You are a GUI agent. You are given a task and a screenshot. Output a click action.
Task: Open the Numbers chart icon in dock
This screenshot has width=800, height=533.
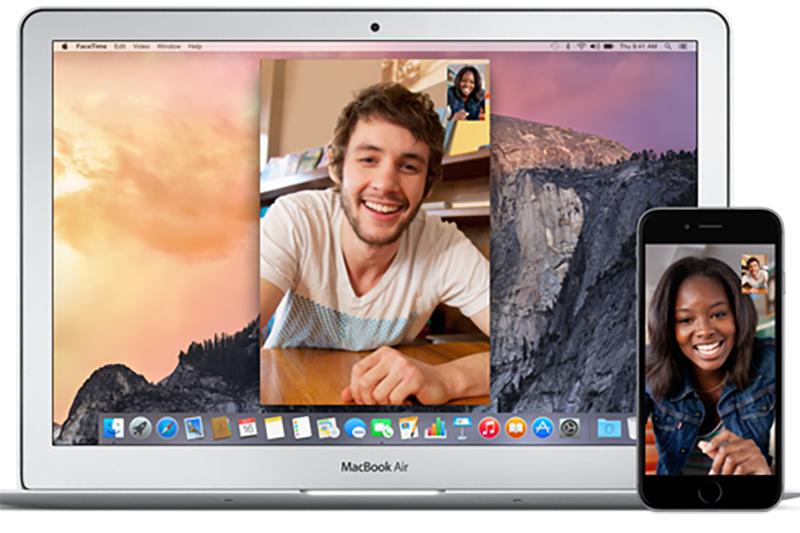click(x=435, y=428)
